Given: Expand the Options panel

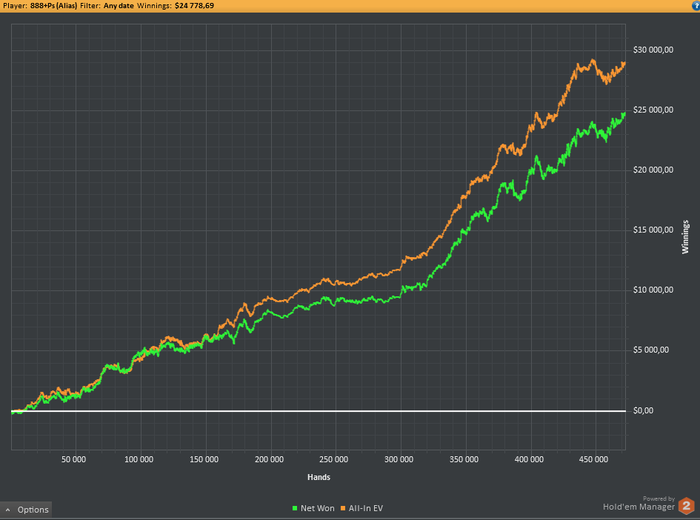Looking at the screenshot, I should [x=26, y=509].
